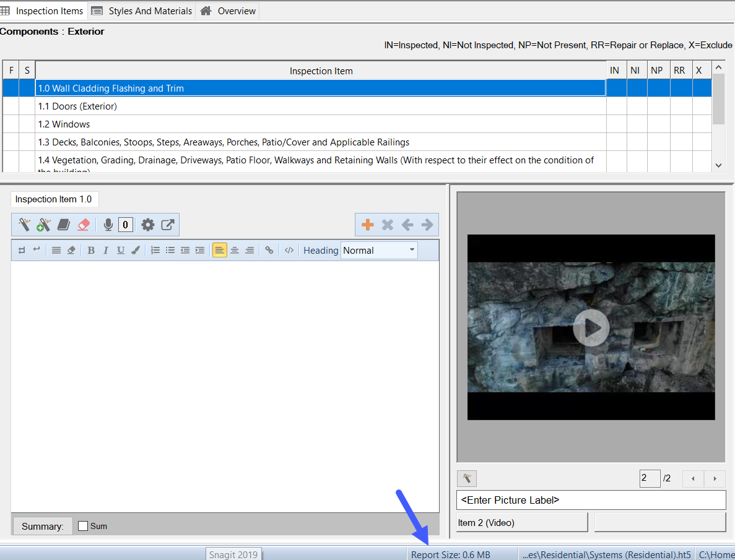Screen dimensions: 735x560
Task: Click the pop-out external window icon
Action: [168, 225]
